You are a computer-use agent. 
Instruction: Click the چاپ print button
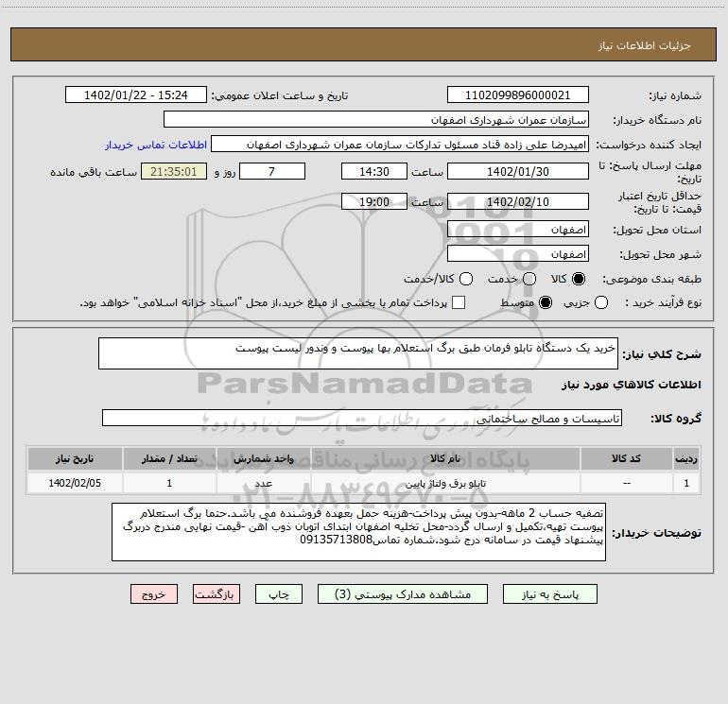pyautogui.click(x=279, y=594)
